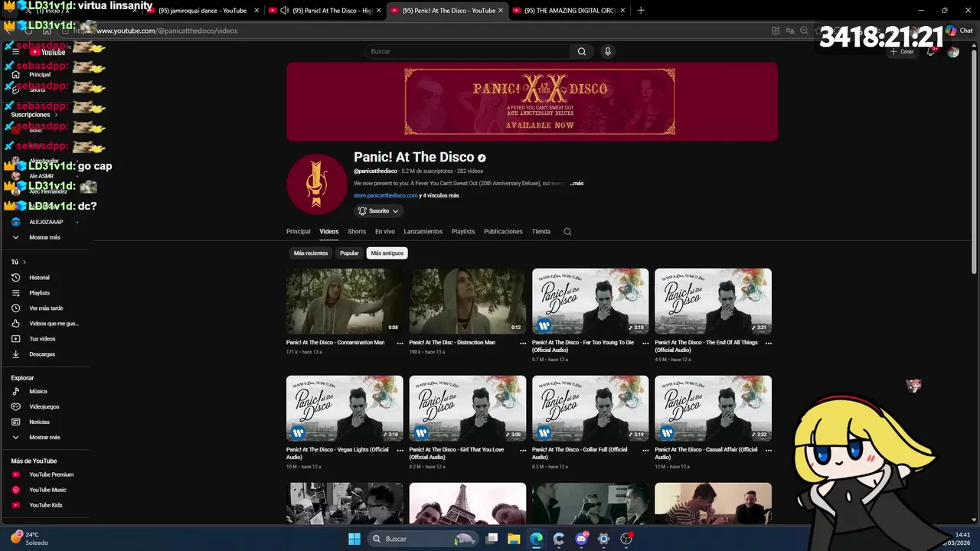Expand Mostrar más under Explorar
The width and height of the screenshot is (980, 551).
(x=46, y=437)
